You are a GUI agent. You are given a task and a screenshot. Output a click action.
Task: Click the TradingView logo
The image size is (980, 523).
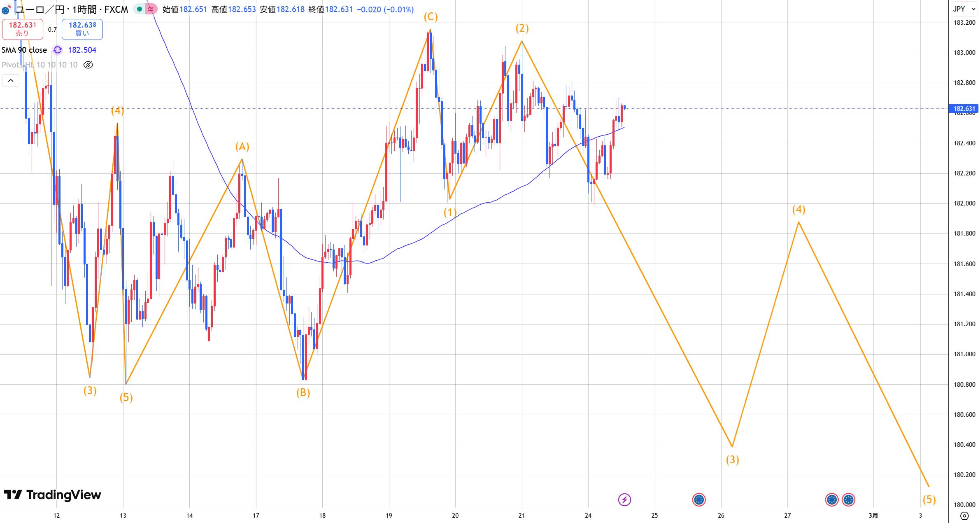[x=52, y=495]
